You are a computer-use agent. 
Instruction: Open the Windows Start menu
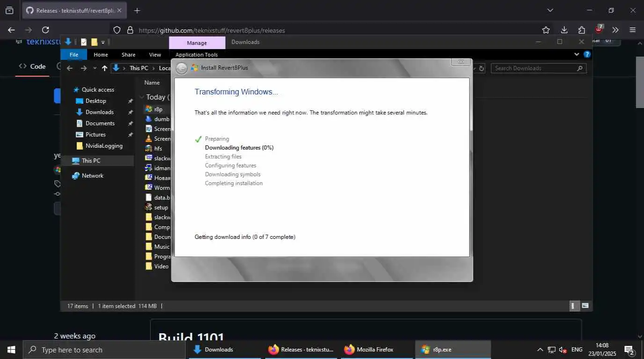[11, 350]
